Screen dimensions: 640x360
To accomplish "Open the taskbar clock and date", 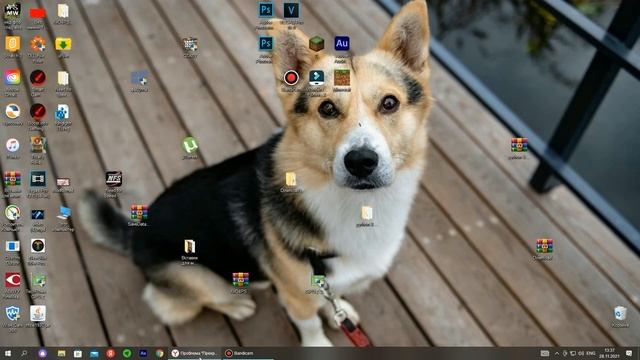I will (x=610, y=353).
